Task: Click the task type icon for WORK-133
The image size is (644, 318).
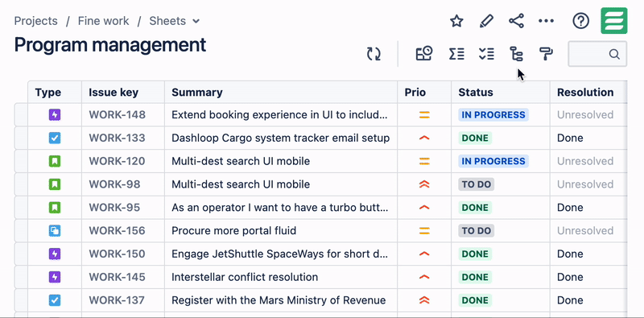Action: click(x=55, y=138)
